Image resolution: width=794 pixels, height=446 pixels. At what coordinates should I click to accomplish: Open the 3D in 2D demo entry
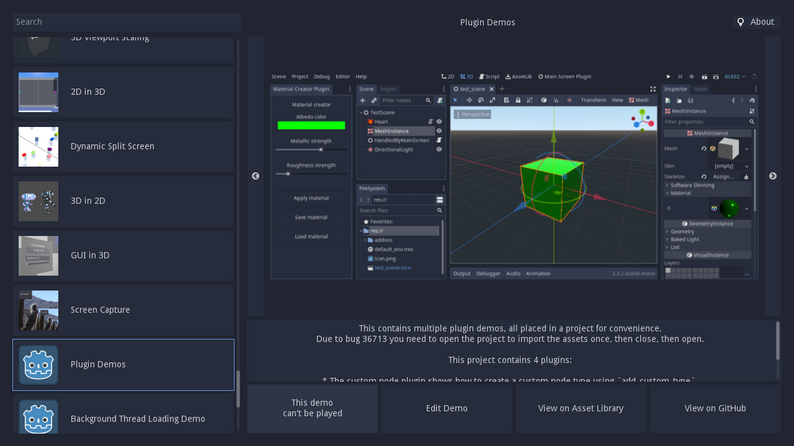point(123,201)
